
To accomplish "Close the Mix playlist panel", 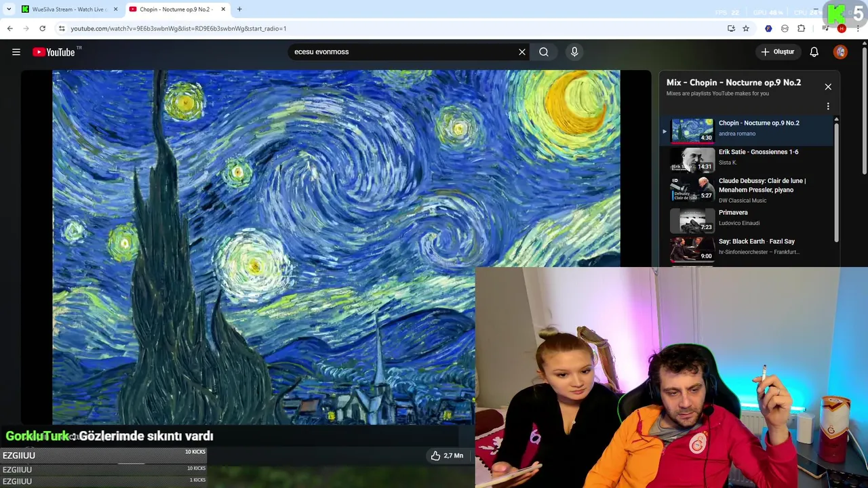I will [x=828, y=87].
